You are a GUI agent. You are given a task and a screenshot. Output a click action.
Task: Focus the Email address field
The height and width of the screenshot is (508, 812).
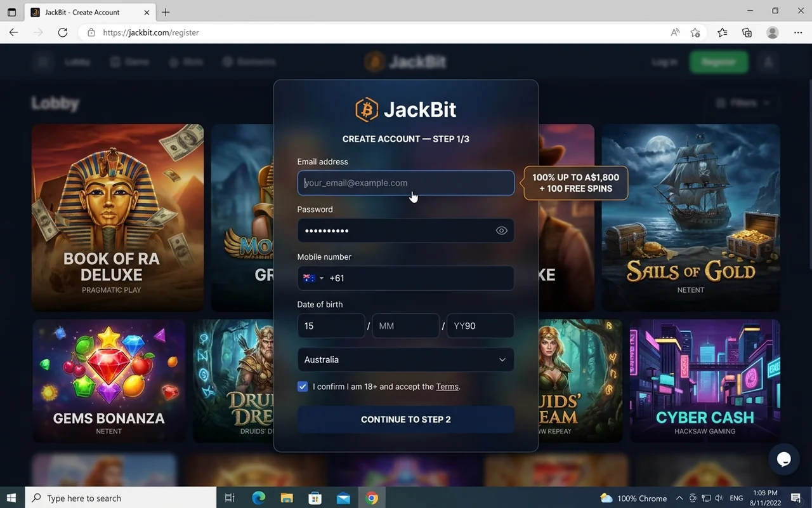(406, 183)
